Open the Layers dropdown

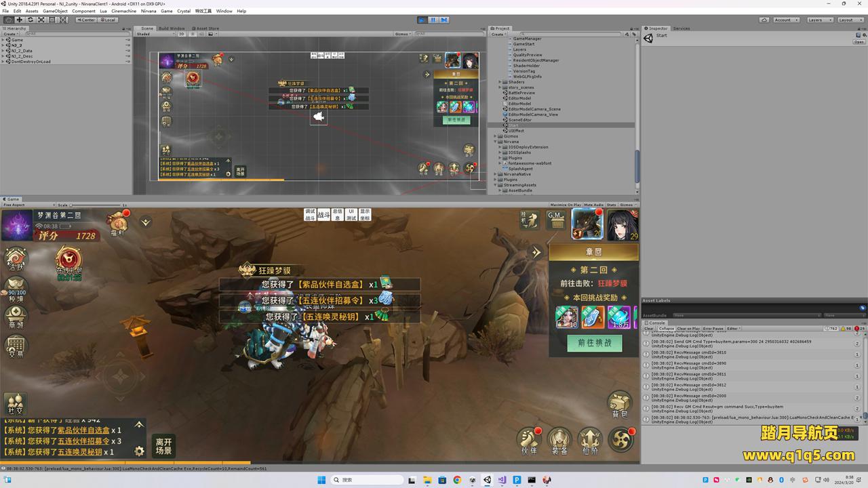[819, 20]
